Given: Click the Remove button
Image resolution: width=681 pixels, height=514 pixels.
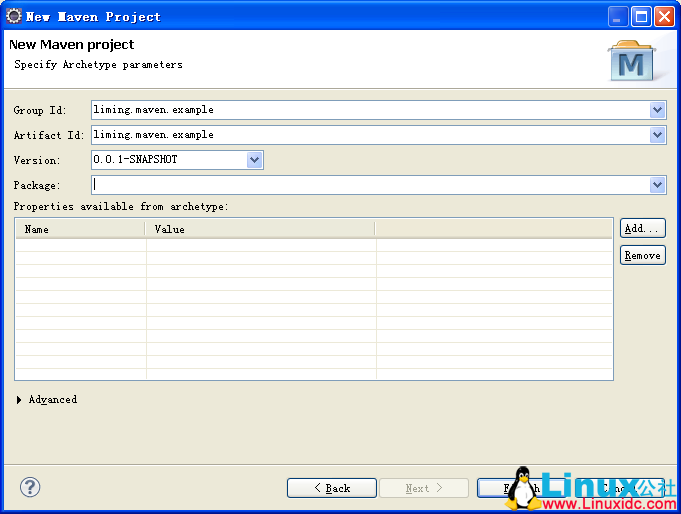Looking at the screenshot, I should (x=643, y=255).
